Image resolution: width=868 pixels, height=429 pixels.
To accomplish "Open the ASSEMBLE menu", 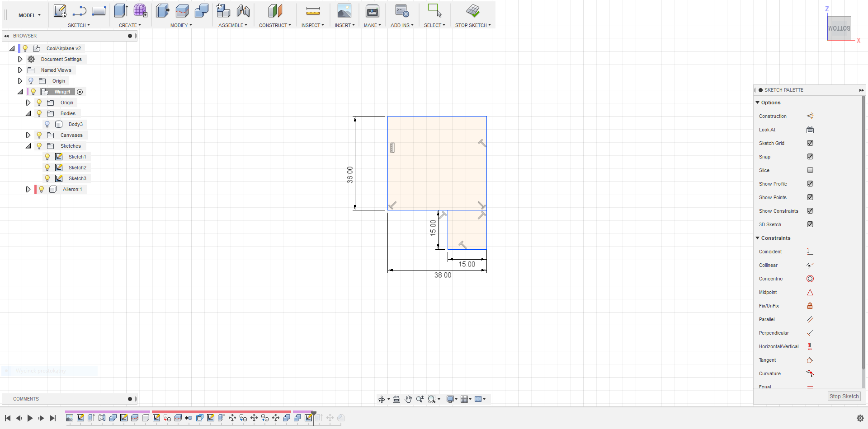I will tap(233, 25).
